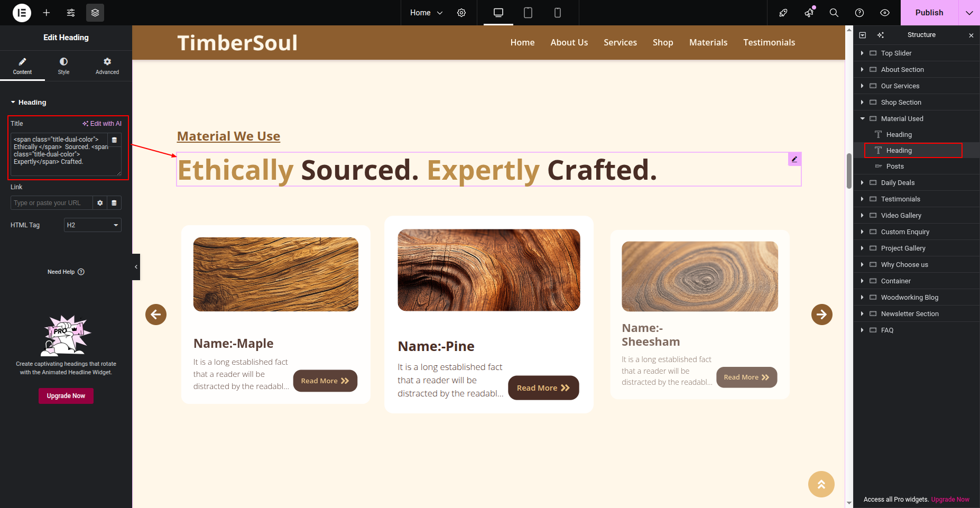Click the help question mark icon
980x508 pixels.
click(859, 13)
